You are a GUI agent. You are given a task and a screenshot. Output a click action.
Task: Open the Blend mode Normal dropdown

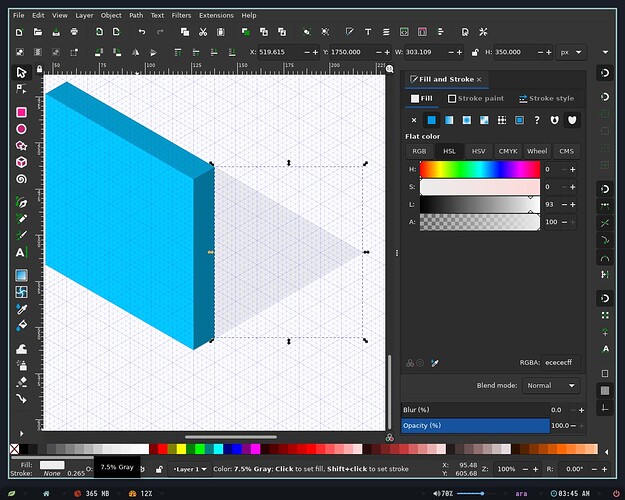pos(551,386)
